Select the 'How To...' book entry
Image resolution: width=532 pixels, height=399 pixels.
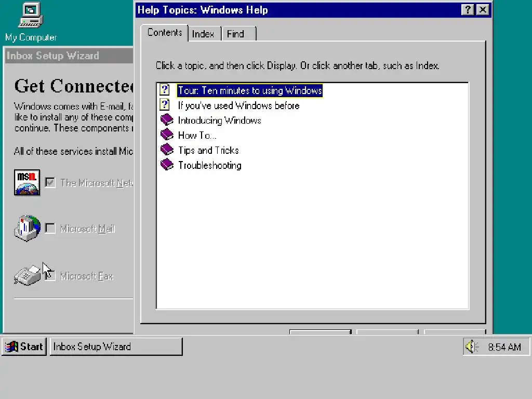click(197, 136)
